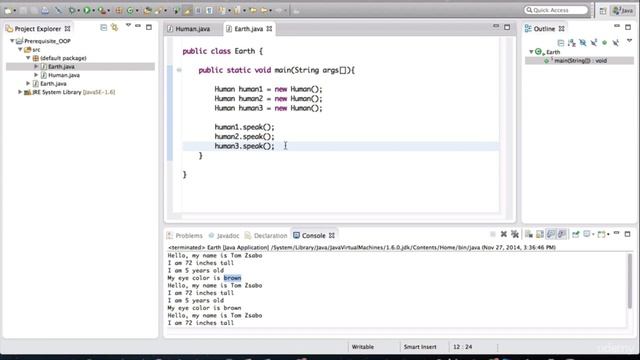The width and height of the screenshot is (640, 360).
Task: Run the program with green Run icon
Action: point(87,11)
